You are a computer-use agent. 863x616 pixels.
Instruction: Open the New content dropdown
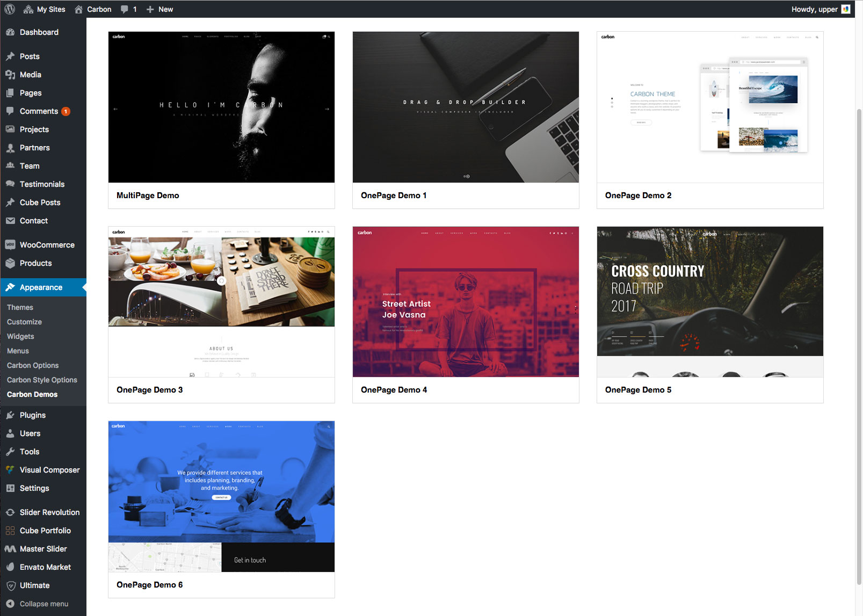coord(160,9)
